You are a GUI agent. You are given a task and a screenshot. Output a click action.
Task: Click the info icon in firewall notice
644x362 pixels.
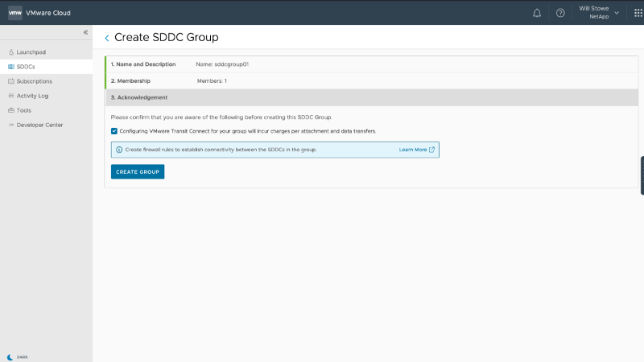119,150
